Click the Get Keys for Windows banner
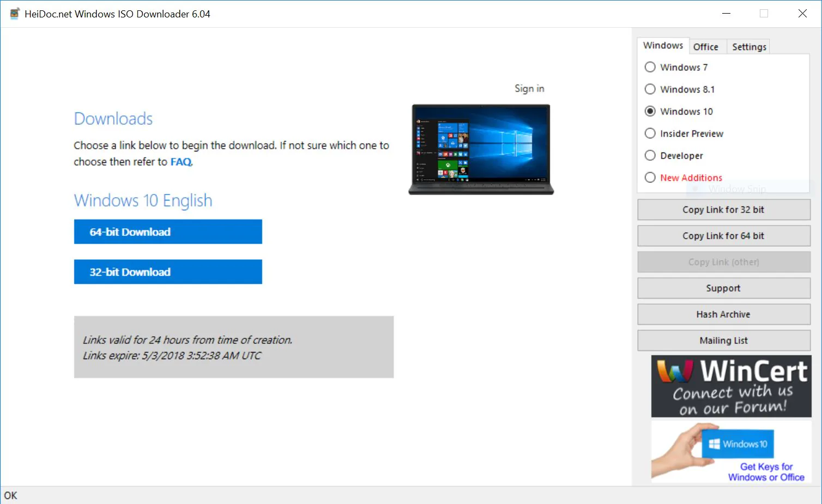Screen dimensions: 822x504 731,452
